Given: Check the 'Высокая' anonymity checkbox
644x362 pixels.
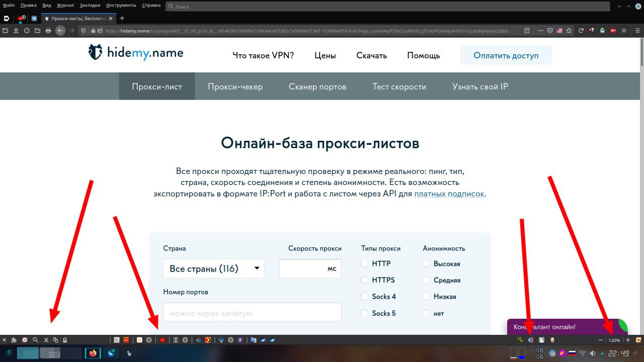Looking at the screenshot, I should click(426, 263).
